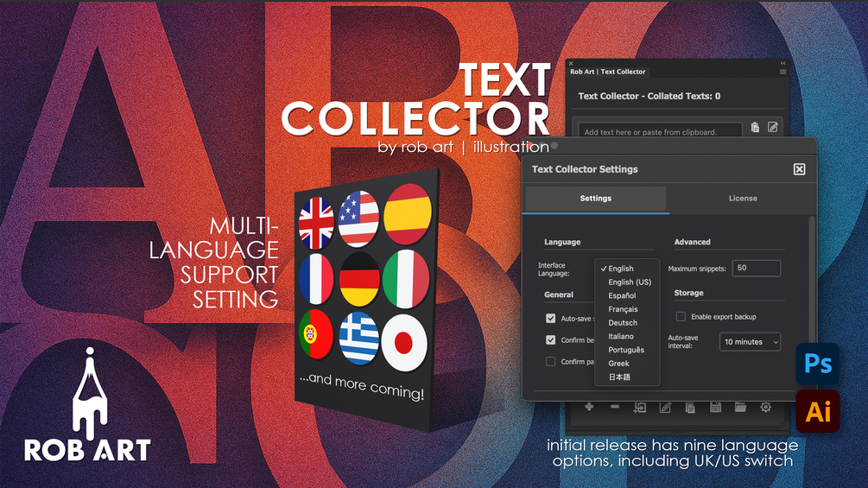Click the US flag circle

[x=358, y=219]
